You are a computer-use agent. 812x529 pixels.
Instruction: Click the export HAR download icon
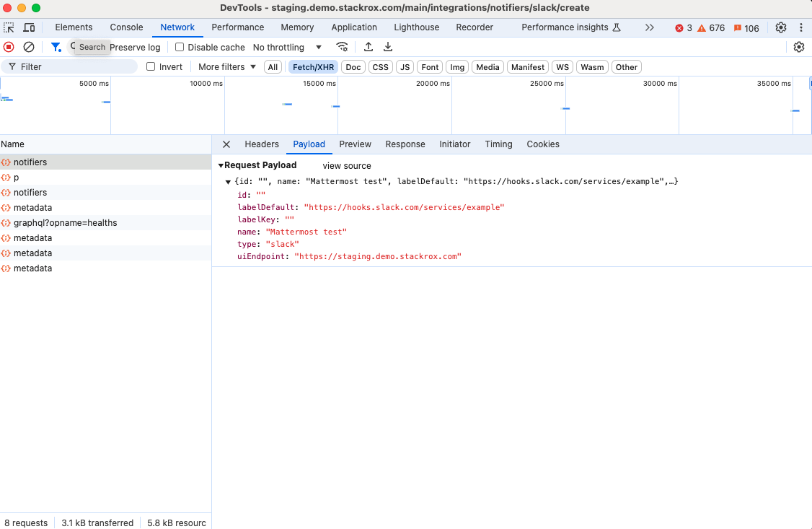coord(388,47)
